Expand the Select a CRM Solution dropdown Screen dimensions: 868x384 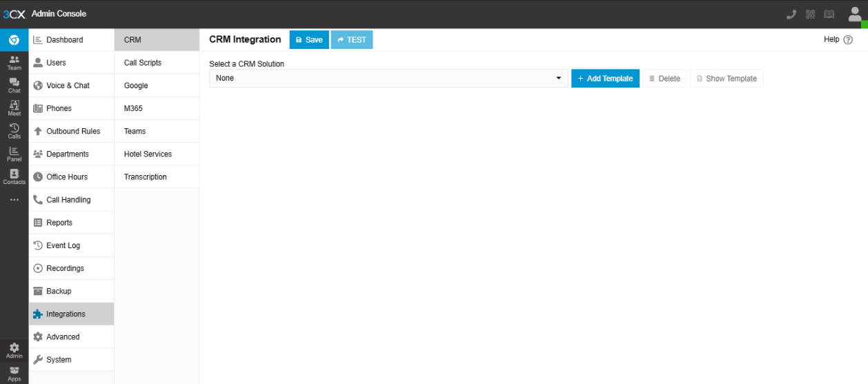click(x=388, y=79)
